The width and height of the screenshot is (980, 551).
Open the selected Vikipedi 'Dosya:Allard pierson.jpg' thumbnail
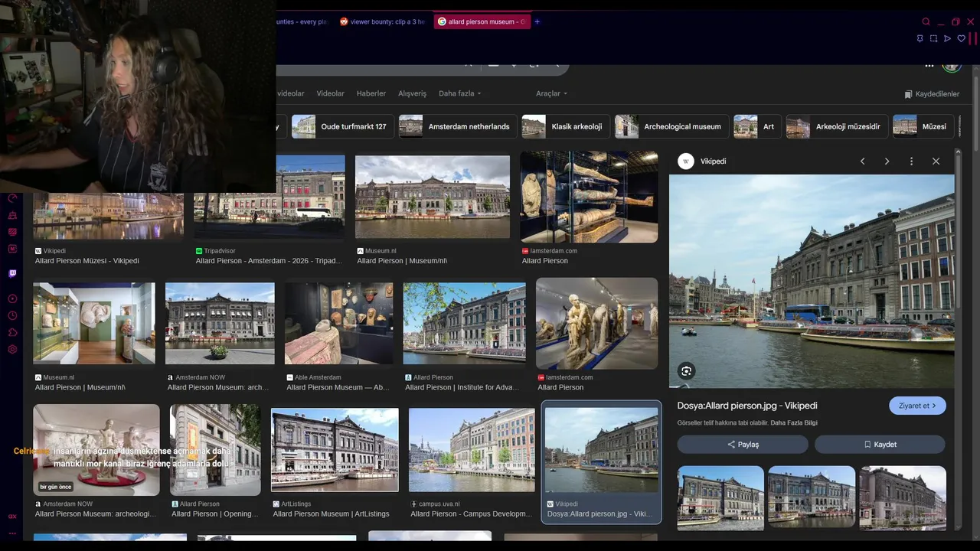point(601,450)
